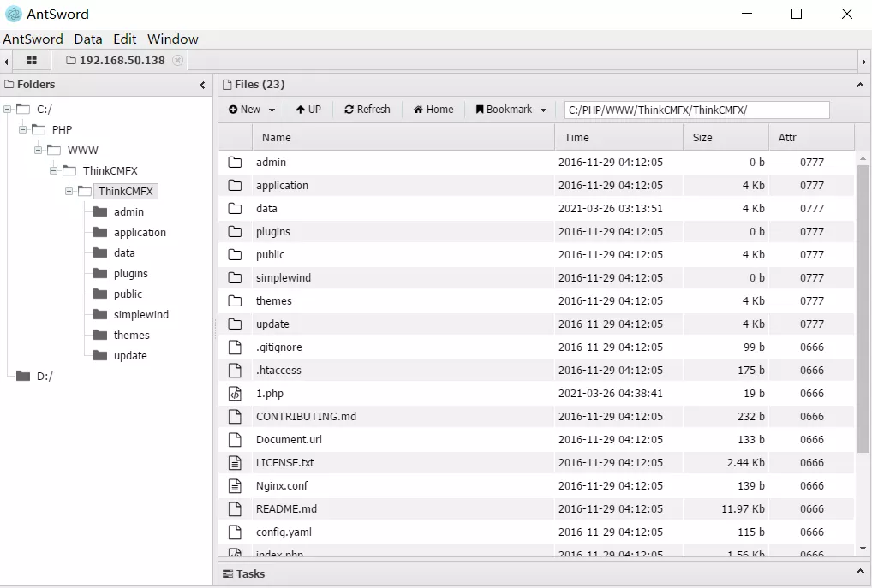This screenshot has width=872, height=588.
Task: Open the Data menu
Action: point(87,39)
